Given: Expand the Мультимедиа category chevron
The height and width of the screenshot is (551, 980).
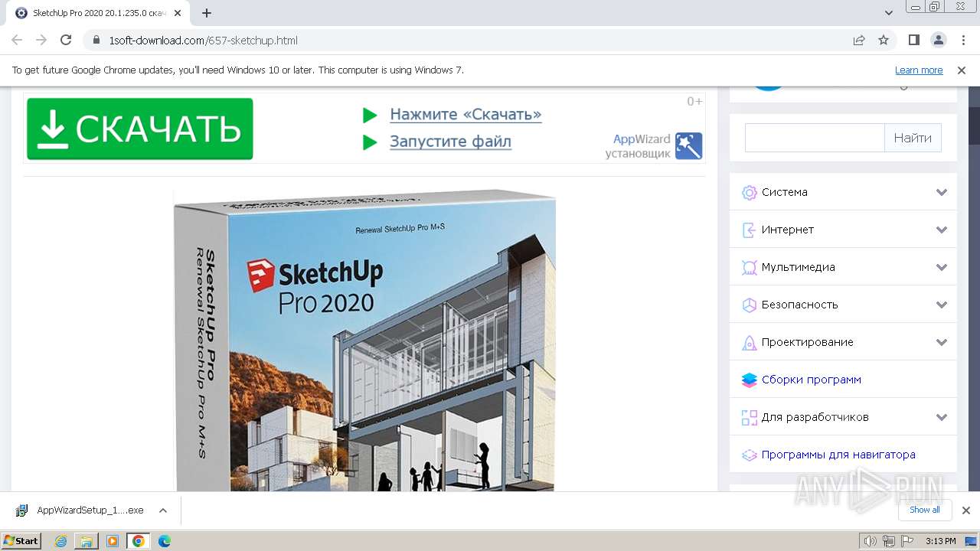Looking at the screenshot, I should 942,268.
